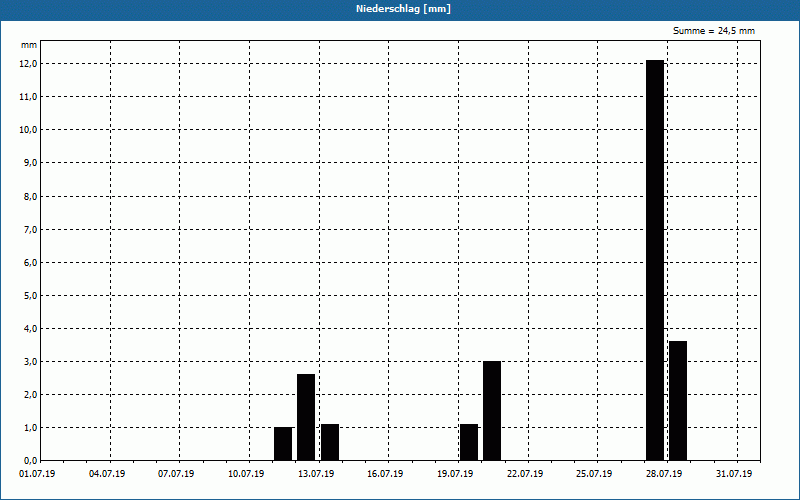Screen dimensions: 800x500
Task: Select the 3.6 mm bar right of the tallest bar
Action: [x=678, y=400]
